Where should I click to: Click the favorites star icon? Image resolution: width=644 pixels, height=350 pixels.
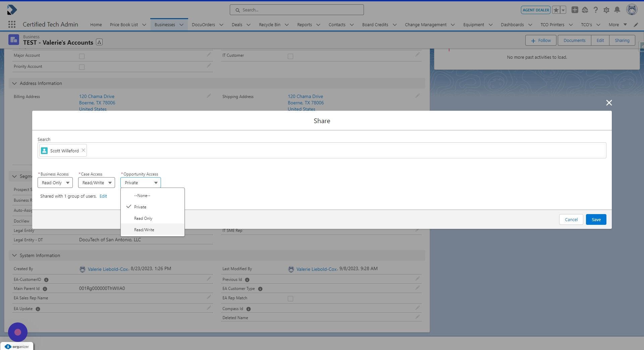(x=556, y=10)
